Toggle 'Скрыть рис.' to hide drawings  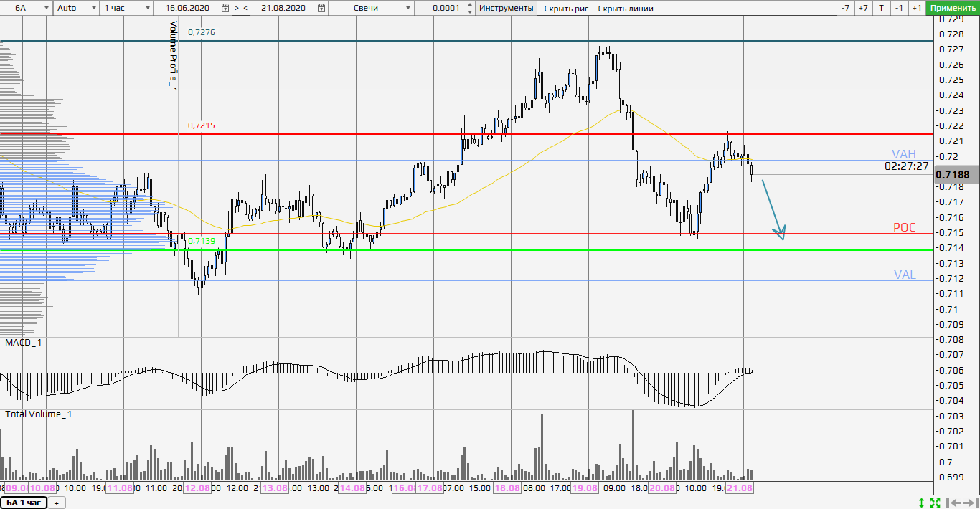click(567, 8)
